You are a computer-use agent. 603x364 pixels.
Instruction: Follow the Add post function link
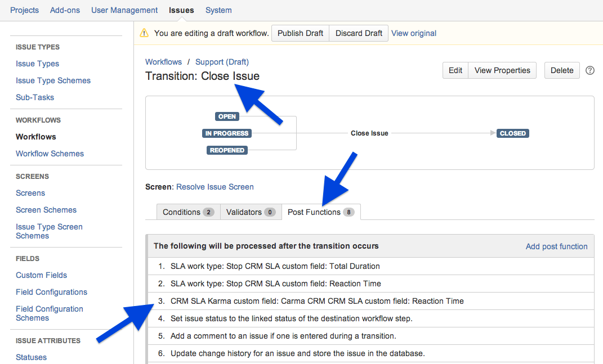click(x=556, y=246)
